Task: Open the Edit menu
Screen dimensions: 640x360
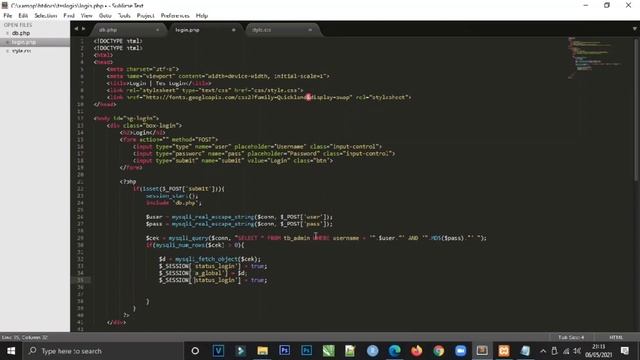Action: [23, 16]
